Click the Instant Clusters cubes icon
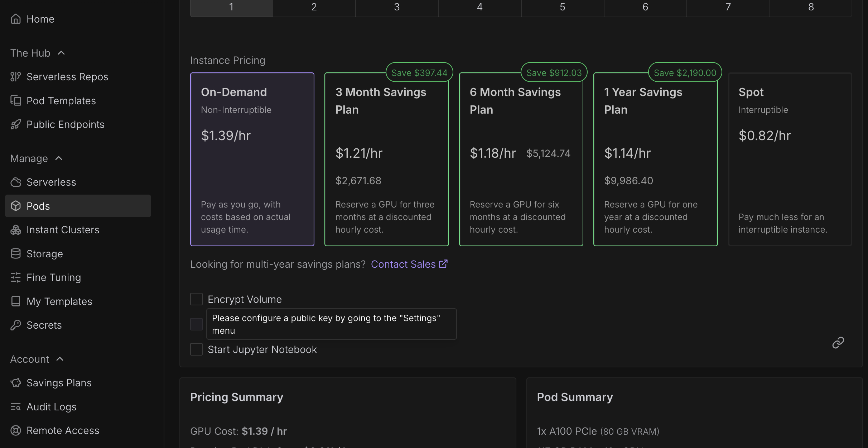Image resolution: width=868 pixels, height=448 pixels. 15,230
